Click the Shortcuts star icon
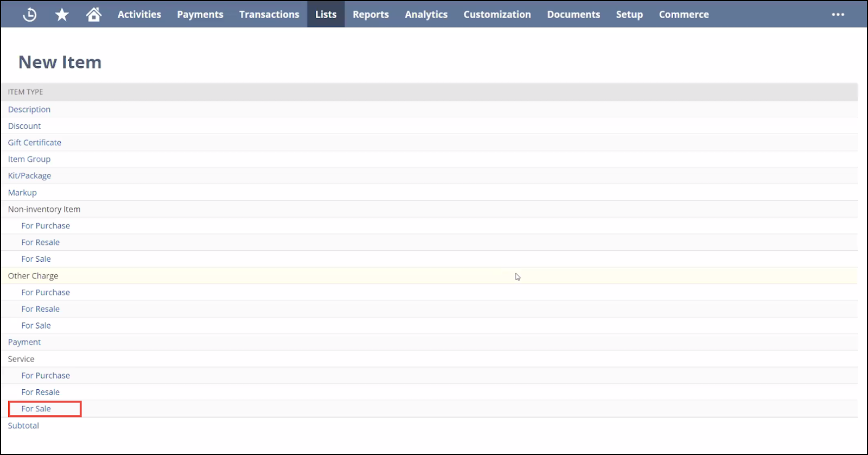Screen dimensions: 868x455 tap(62, 15)
